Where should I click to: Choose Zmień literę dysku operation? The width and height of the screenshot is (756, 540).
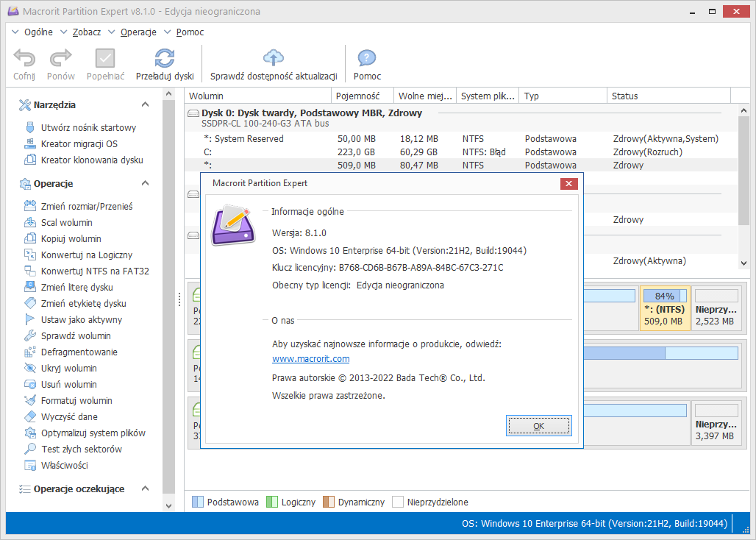[x=77, y=288]
